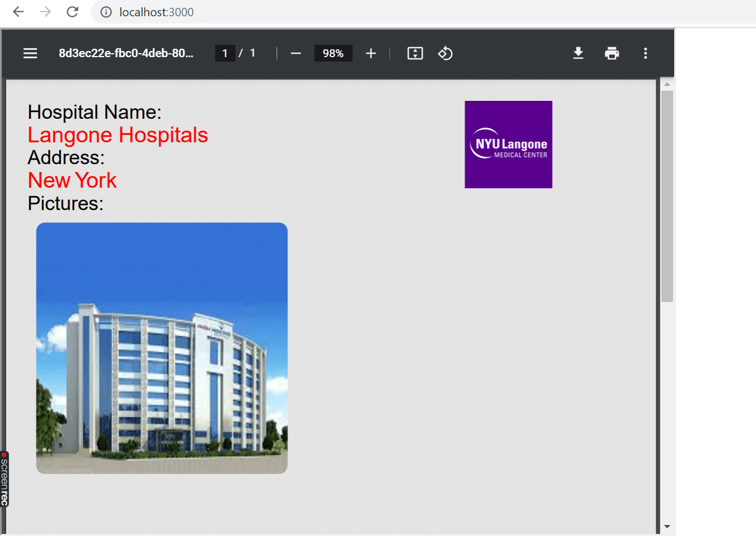Click the zoom out minus button
The width and height of the screenshot is (756, 539).
point(296,53)
